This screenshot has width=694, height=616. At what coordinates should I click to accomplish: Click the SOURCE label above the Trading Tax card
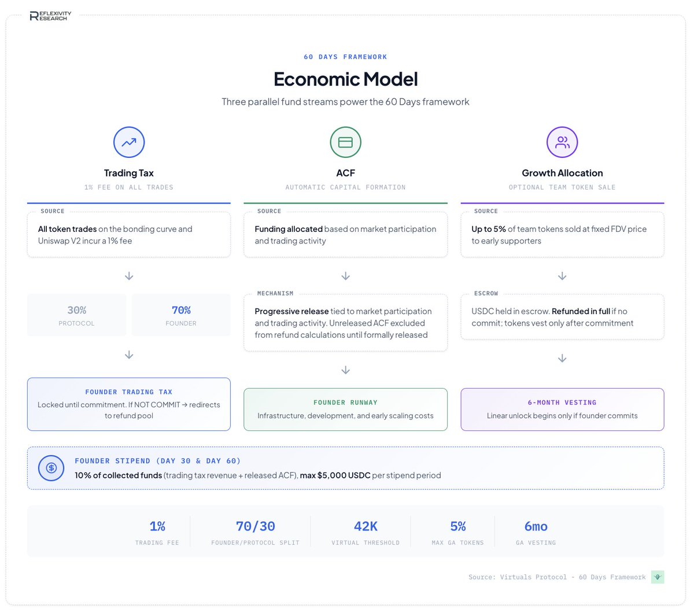pos(53,212)
